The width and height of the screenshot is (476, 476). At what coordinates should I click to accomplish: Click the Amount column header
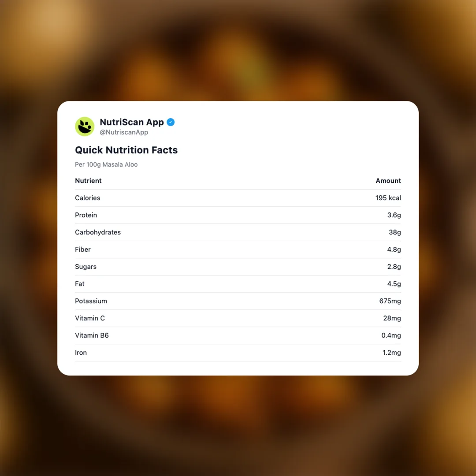(388, 181)
